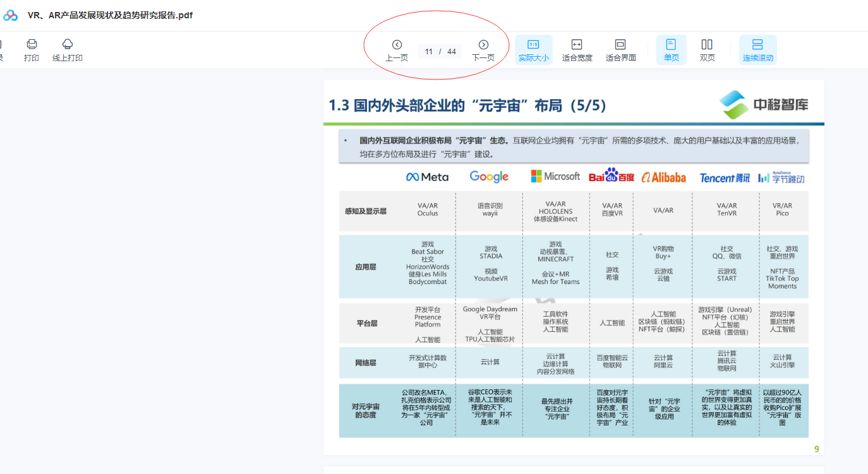Choose 适合界面 fit-to-window view
This screenshot has width=868, height=474.
(x=620, y=50)
